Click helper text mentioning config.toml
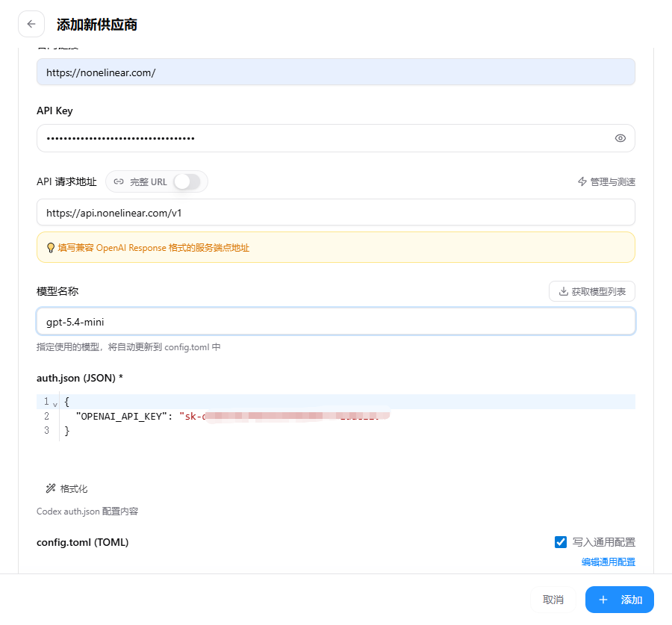Screen dimensions: 672x625 128,346
